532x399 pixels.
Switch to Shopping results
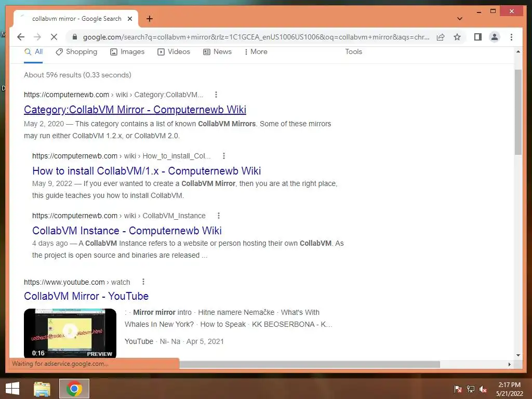[x=76, y=52]
